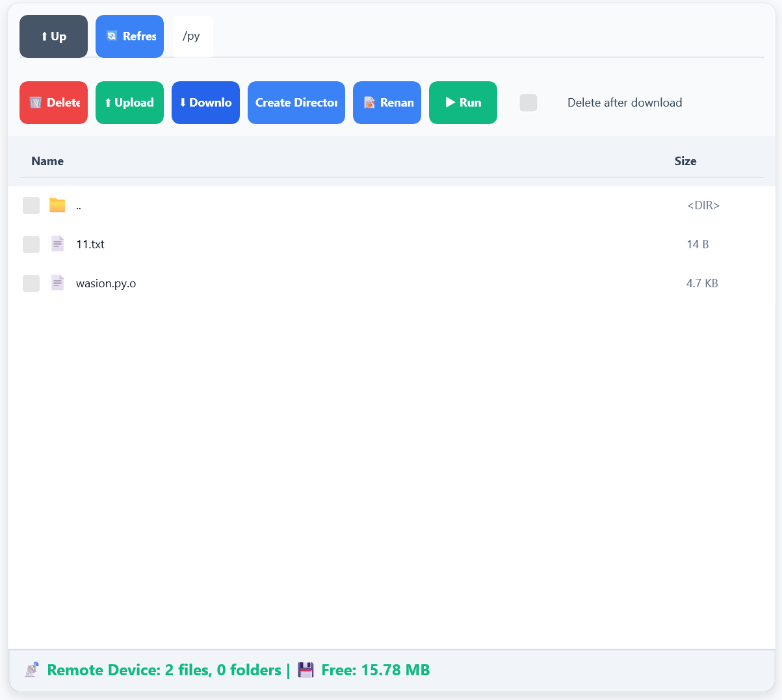Click the dark blue Download button
The height and width of the screenshot is (700, 782).
(205, 103)
